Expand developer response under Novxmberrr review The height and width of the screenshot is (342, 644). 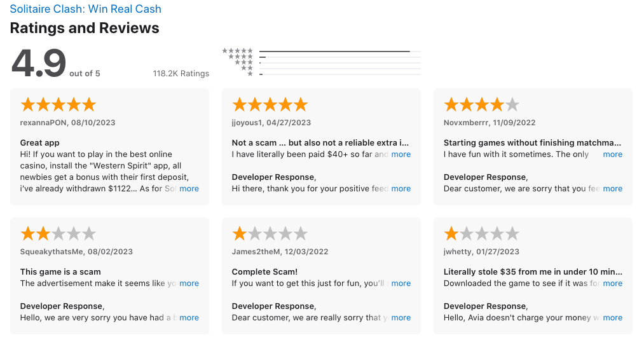click(x=612, y=188)
